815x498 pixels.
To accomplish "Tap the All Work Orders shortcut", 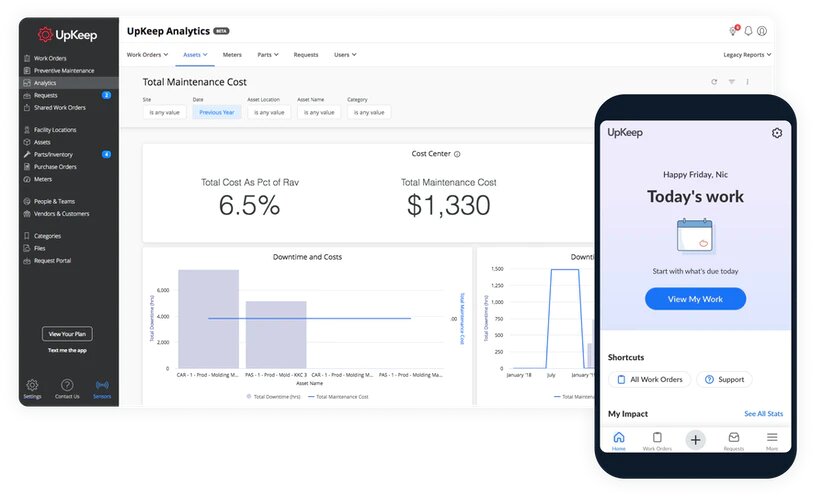I will (x=650, y=379).
